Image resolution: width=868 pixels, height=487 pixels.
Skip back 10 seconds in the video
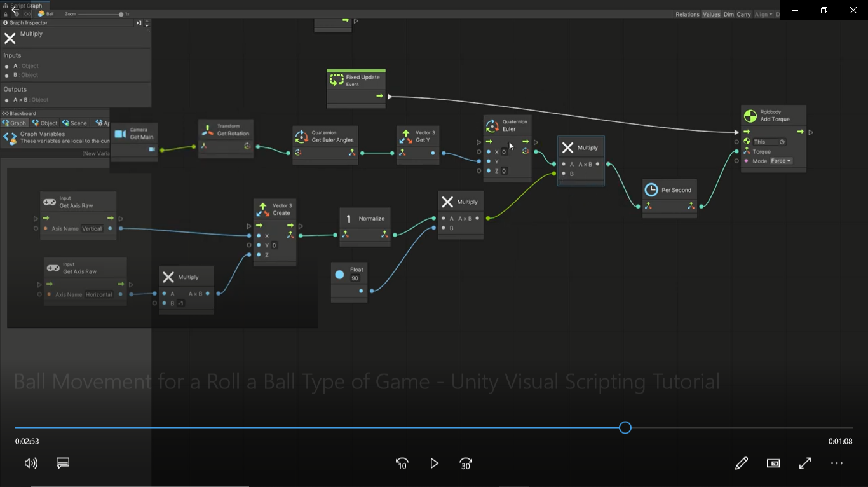pos(402,463)
